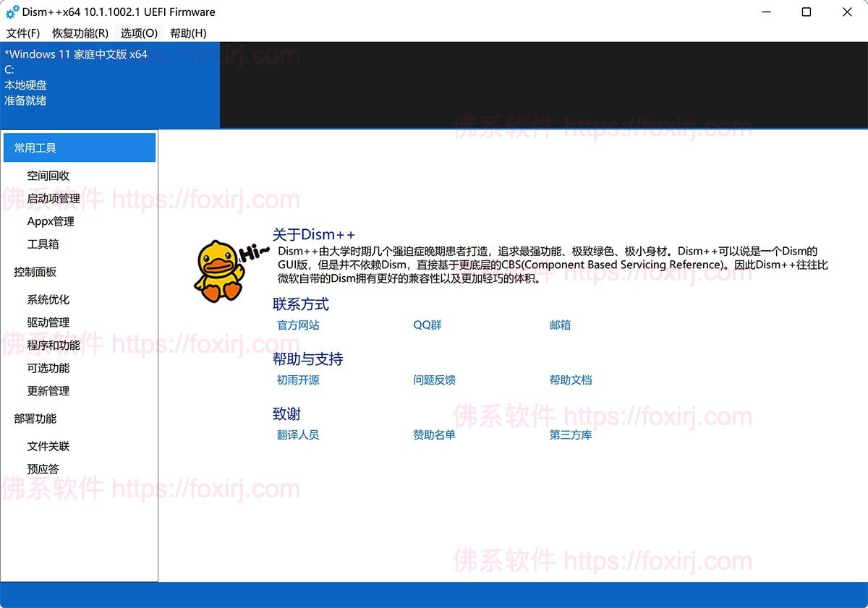The width and height of the screenshot is (868, 608).
Task: Open 驱动管理 in the sidebar
Action: [48, 322]
